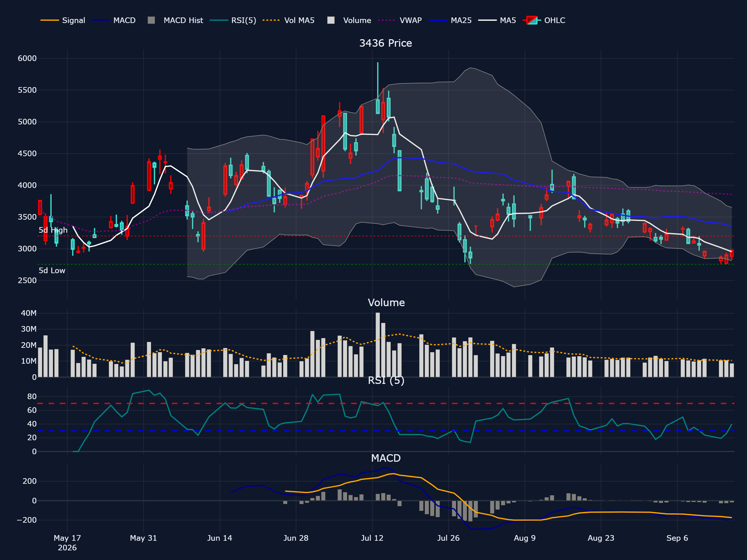Screen dimensions: 747x560
Task: Click the red overbought 70 line on RSI
Action: point(386,404)
